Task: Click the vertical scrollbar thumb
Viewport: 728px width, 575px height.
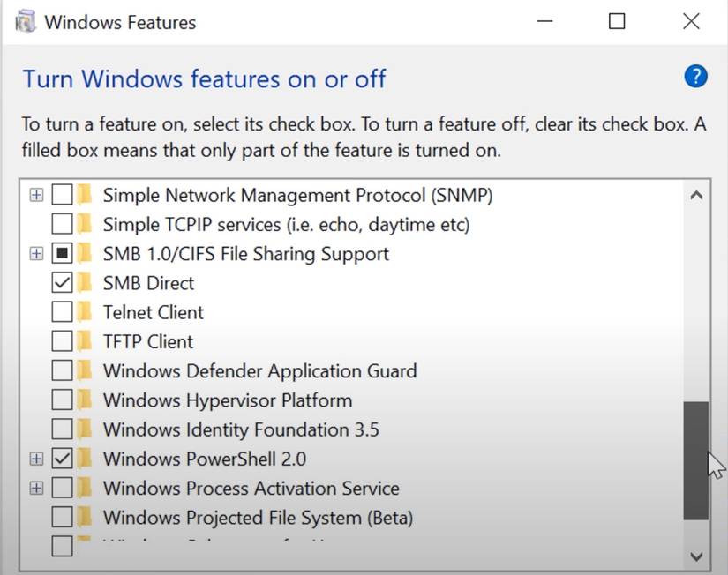Action: point(696,460)
